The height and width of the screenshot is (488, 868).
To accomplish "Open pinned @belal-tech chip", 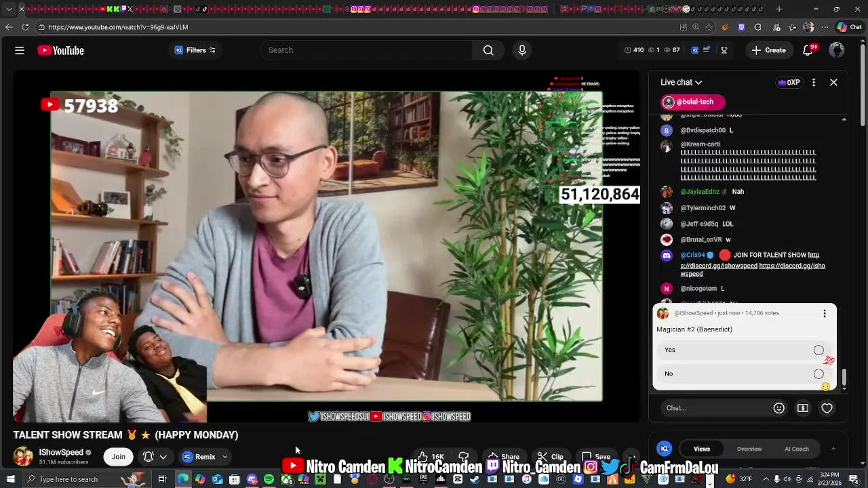I will [693, 102].
